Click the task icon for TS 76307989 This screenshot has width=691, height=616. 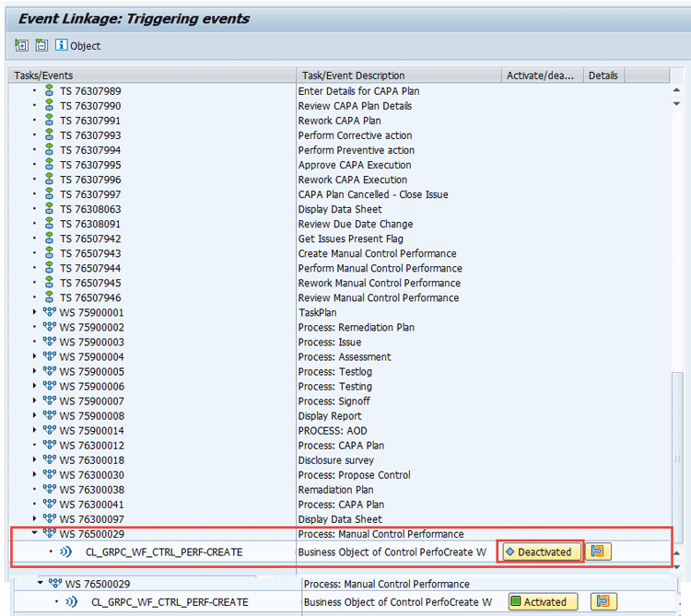click(50, 91)
